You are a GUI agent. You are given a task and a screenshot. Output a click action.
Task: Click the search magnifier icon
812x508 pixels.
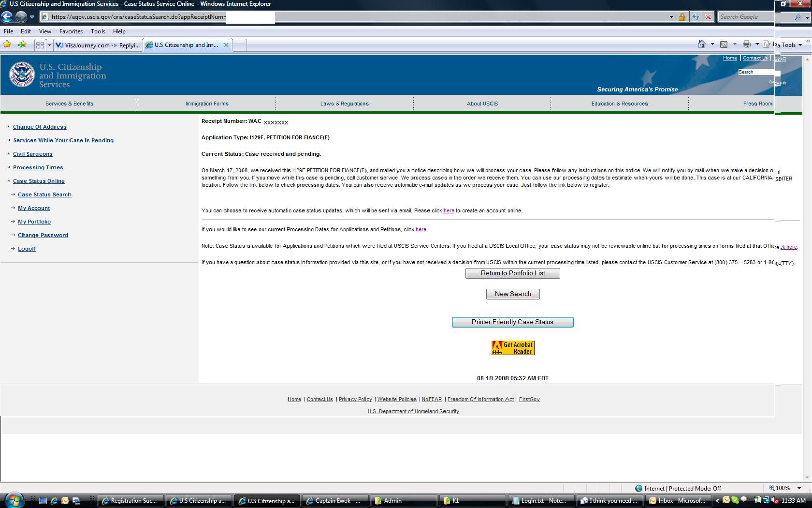tap(797, 17)
